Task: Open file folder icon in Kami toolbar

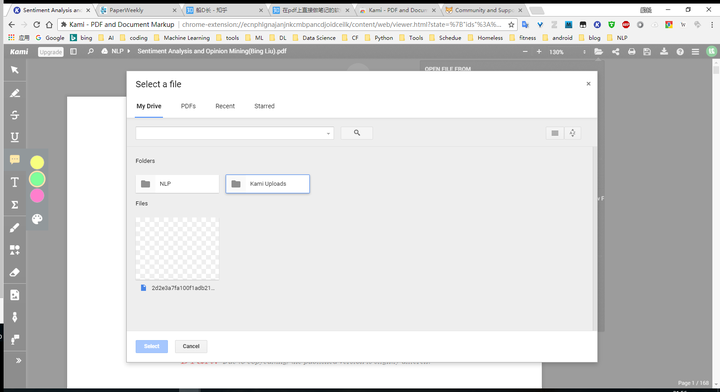Action: point(598,51)
